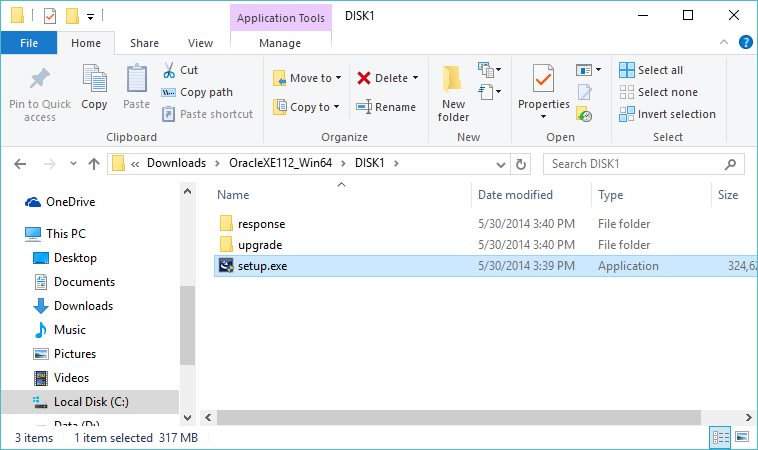Switch to the Share ribbon tab

(x=144, y=43)
